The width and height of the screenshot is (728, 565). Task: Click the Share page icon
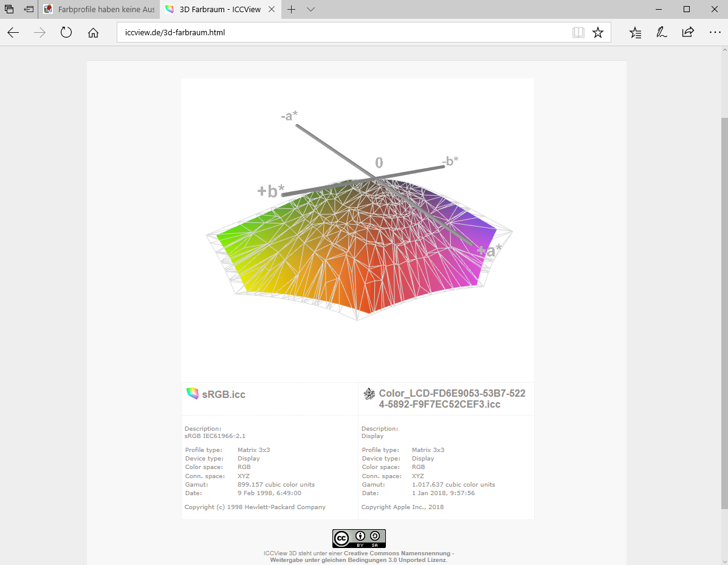(688, 33)
